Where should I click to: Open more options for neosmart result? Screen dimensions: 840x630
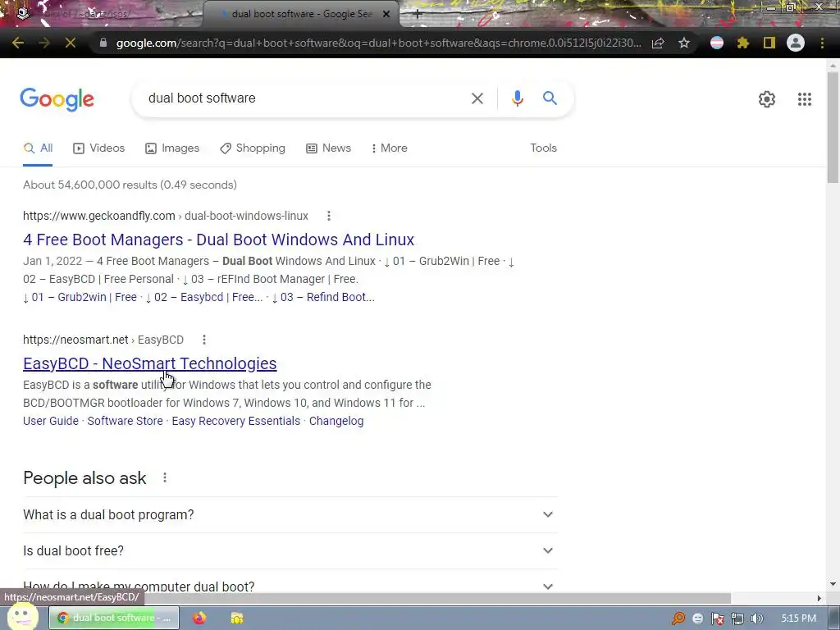(204, 340)
